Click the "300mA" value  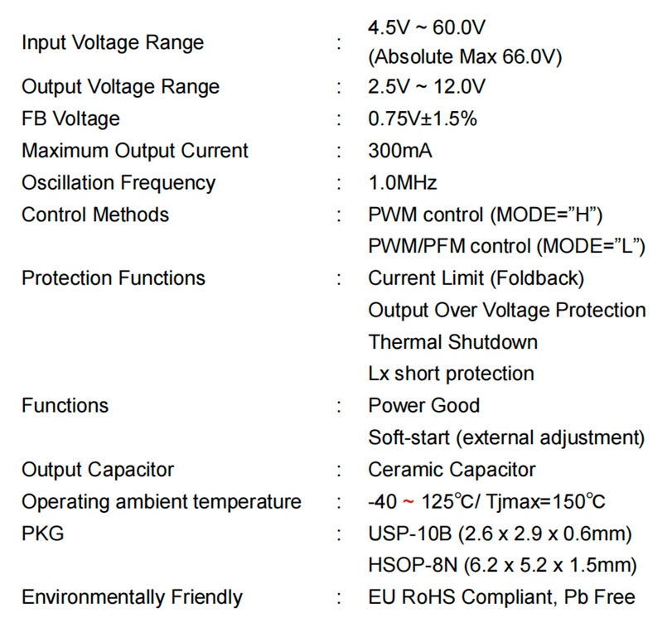(x=400, y=151)
